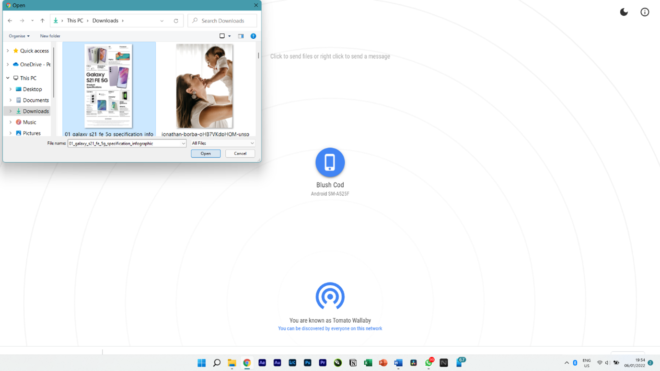This screenshot has width=660, height=371.
Task: Collapse This PC tree node
Action: pyautogui.click(x=8, y=78)
